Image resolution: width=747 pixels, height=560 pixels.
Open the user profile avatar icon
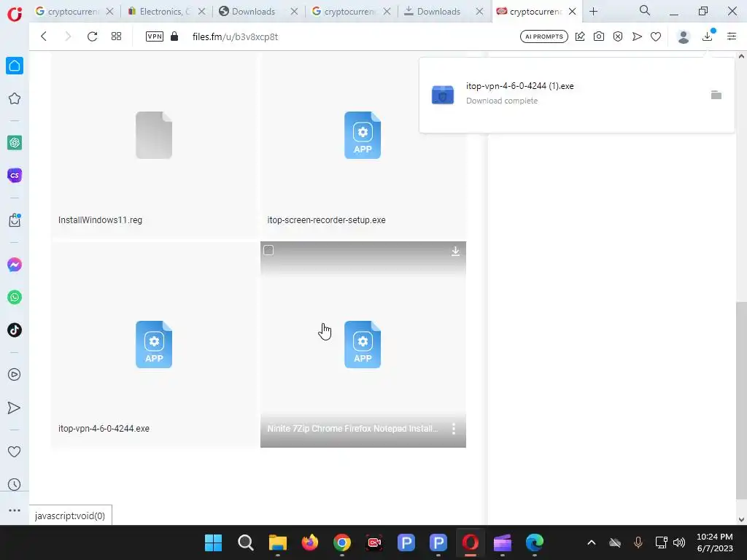[684, 36]
